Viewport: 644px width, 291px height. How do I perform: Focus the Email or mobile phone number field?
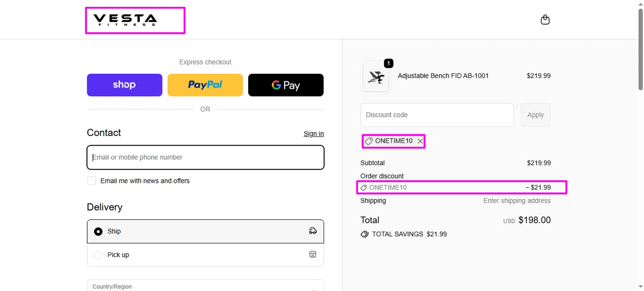coord(205,157)
